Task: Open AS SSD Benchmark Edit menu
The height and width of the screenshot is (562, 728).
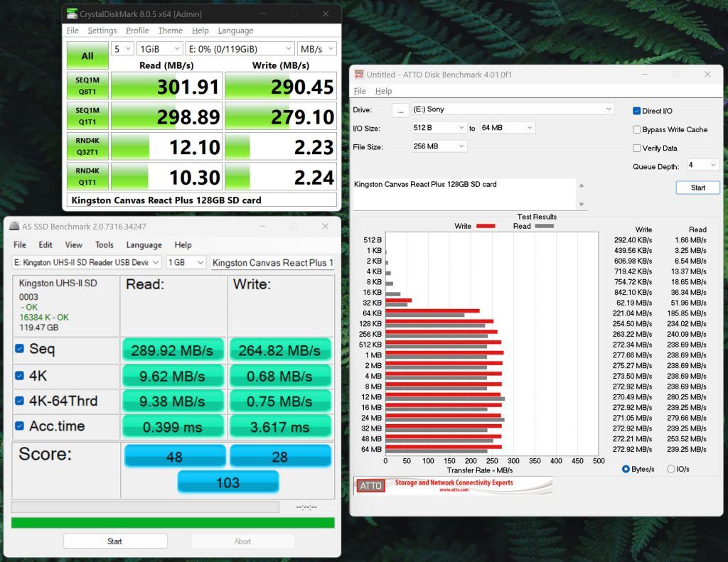Action: tap(45, 245)
